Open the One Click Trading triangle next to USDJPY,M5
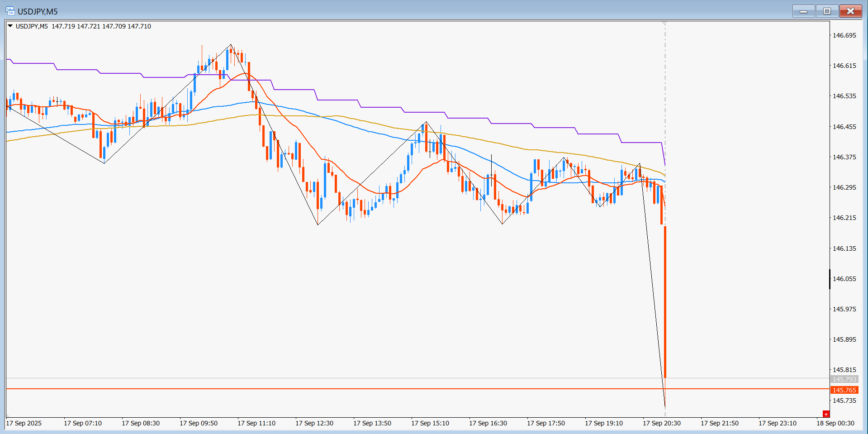This screenshot has width=868, height=434. 10,26
